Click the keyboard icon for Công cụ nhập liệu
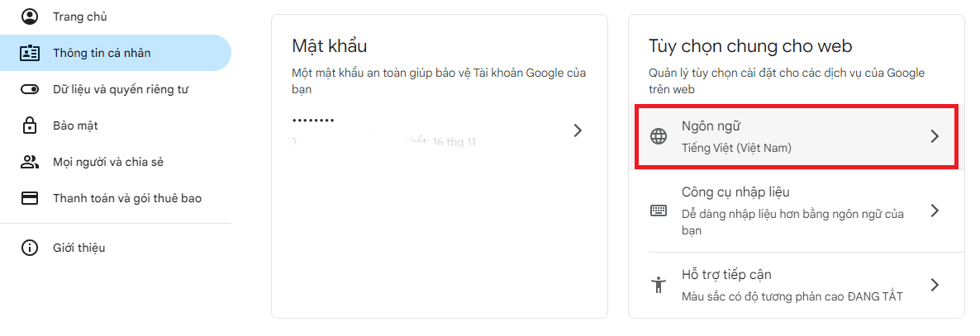The image size is (980, 336). (659, 211)
